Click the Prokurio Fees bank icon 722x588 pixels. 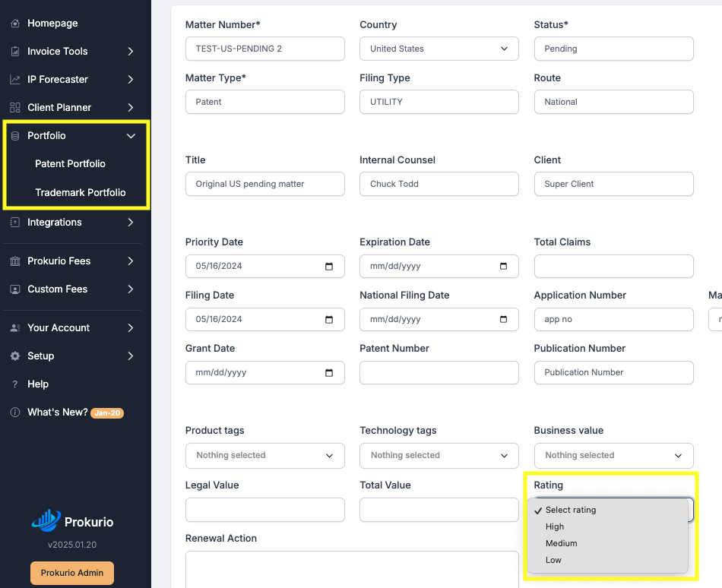[15, 261]
